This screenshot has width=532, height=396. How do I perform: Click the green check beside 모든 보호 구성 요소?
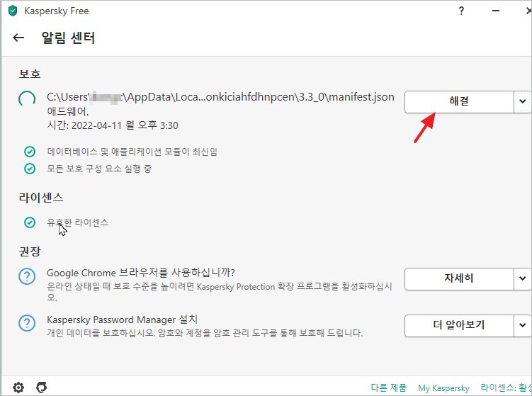point(30,169)
